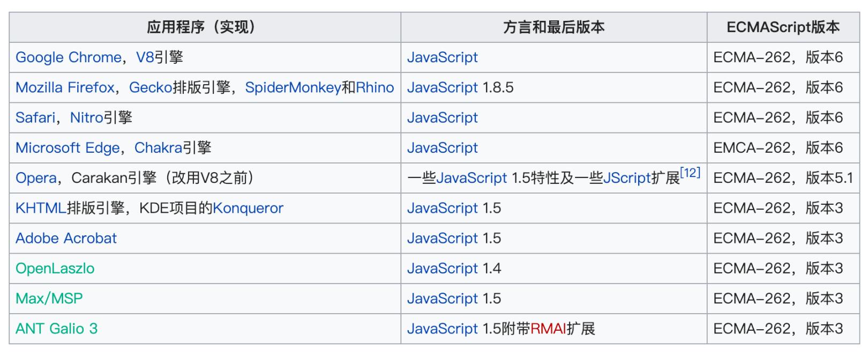
Task: Open the red RMAI link
Action: click(548, 328)
